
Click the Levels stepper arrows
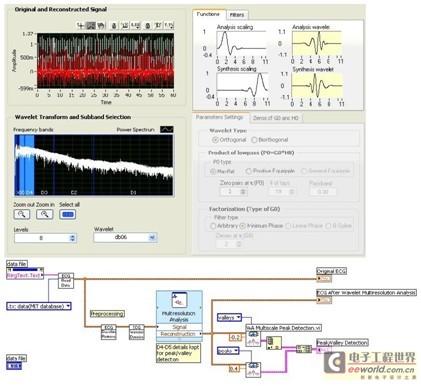[x=73, y=238]
